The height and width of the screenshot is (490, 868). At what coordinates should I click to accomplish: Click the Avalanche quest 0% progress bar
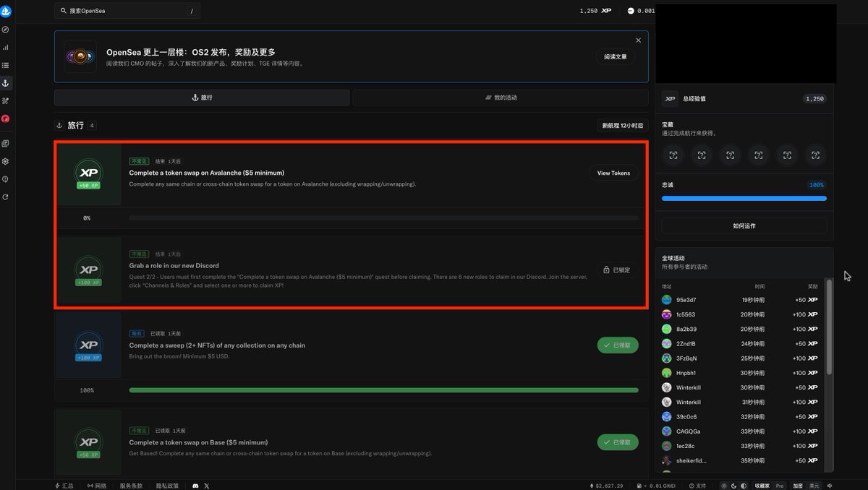tap(383, 218)
